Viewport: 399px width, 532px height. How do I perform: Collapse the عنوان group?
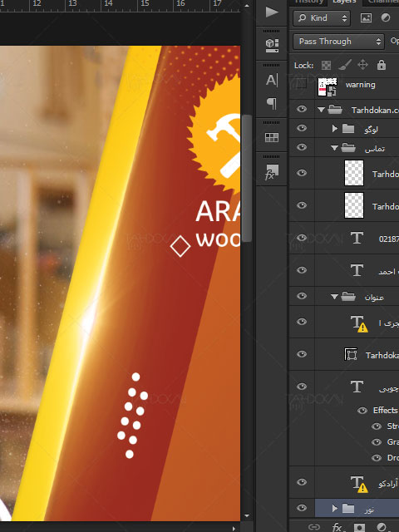[334, 297]
